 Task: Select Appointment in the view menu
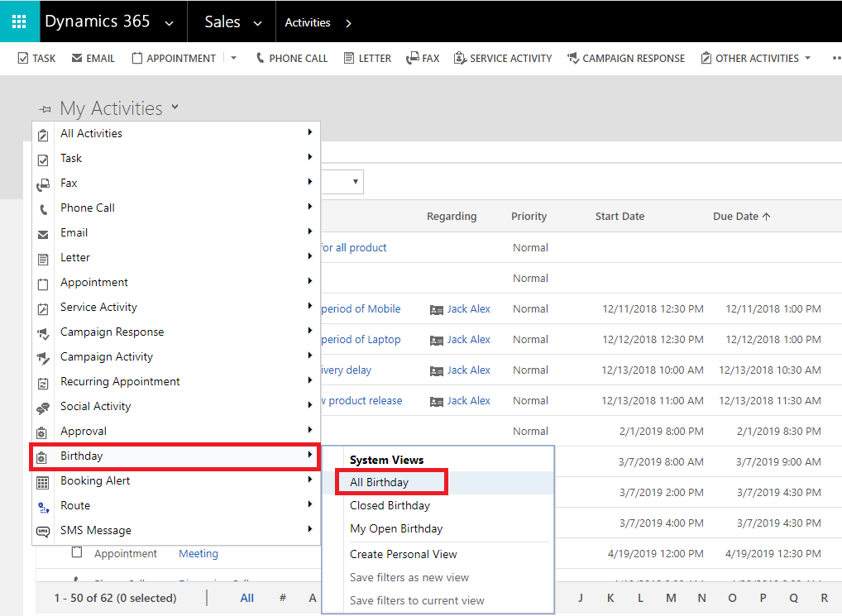[x=94, y=282]
